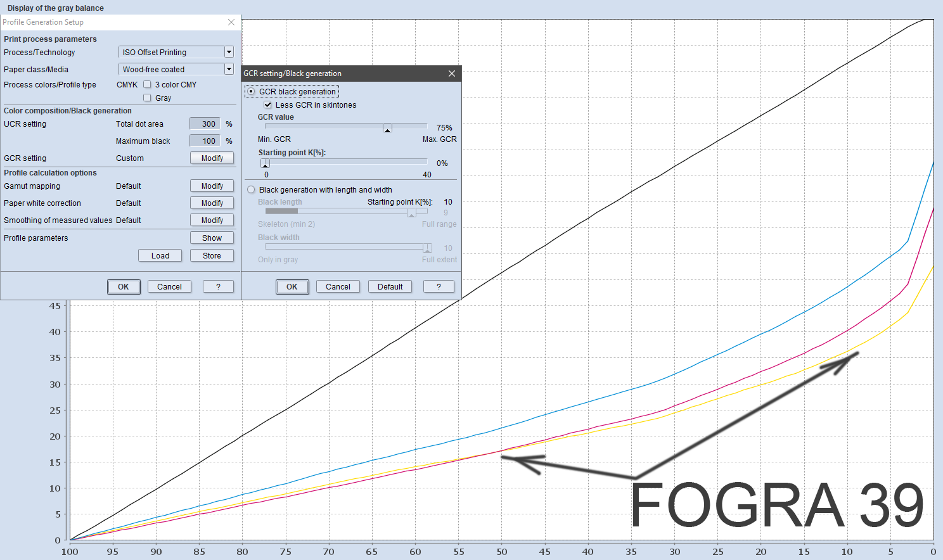Click the 'Display of the gray balance' title
Viewport: 943px width, 560px height.
coord(56,8)
